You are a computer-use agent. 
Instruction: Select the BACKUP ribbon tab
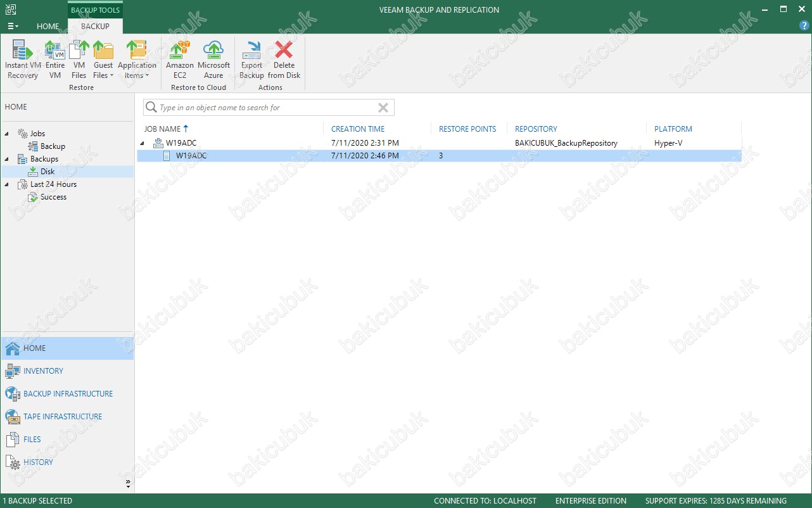pyautogui.click(x=95, y=26)
